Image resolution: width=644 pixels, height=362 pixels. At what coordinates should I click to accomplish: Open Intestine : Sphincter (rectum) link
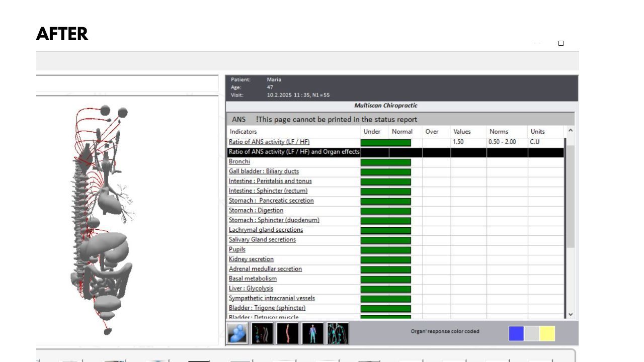tap(268, 191)
